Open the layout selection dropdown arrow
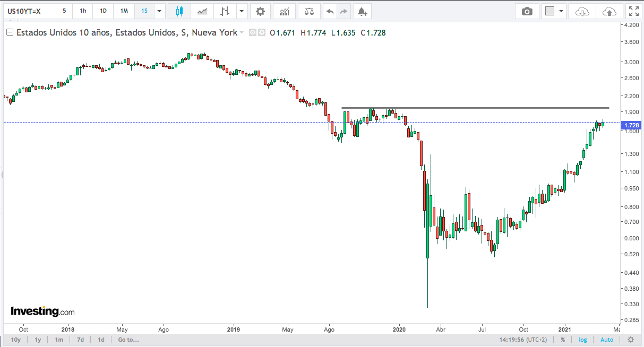This screenshot has width=644, height=347. (x=562, y=11)
